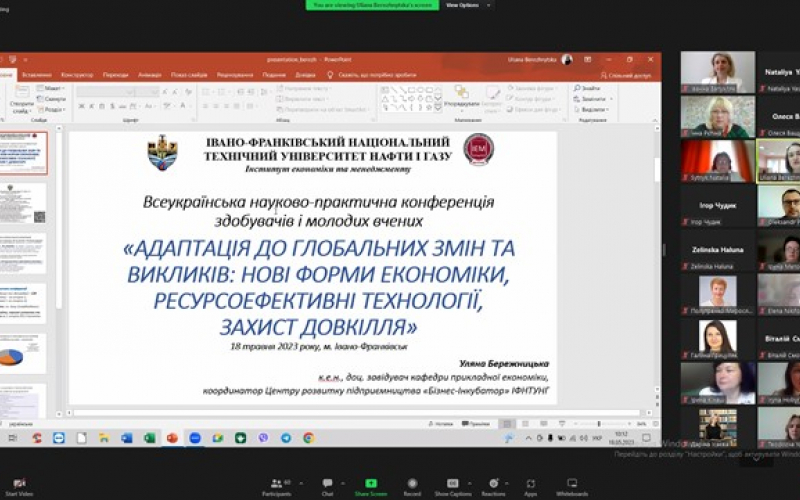Image resolution: width=800 pixels, height=500 pixels.
Task: Increase font size with the large A icon
Action: pyautogui.click(x=165, y=92)
